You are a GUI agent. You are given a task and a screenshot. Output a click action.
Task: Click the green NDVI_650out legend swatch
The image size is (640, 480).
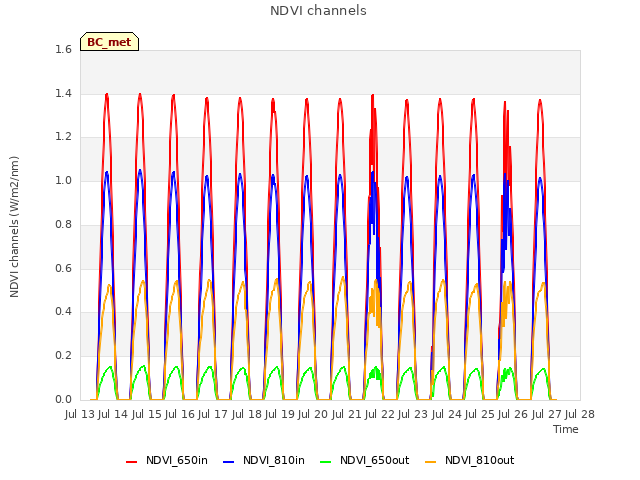[x=326, y=462]
